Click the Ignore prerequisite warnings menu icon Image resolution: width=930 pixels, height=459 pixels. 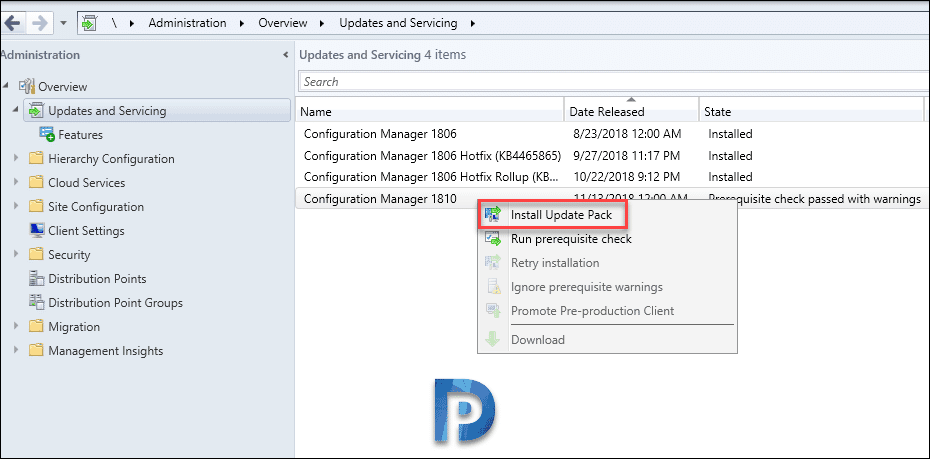coord(493,286)
